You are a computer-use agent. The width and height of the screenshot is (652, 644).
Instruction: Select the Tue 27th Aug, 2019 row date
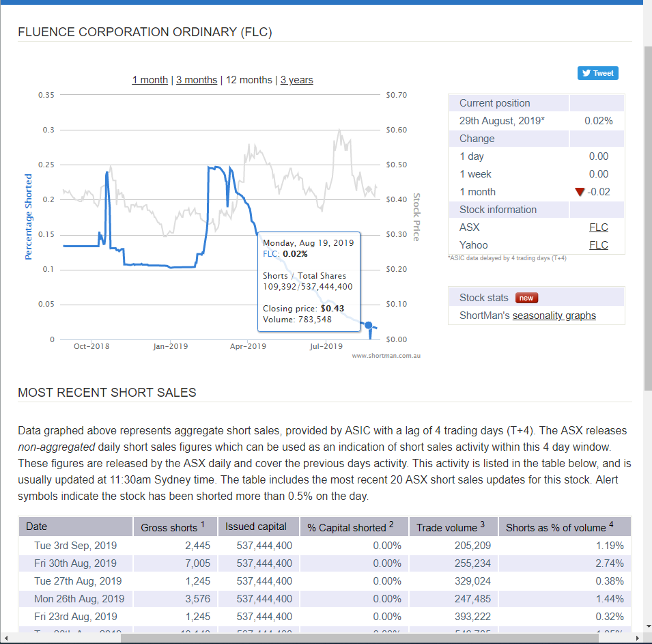click(78, 581)
